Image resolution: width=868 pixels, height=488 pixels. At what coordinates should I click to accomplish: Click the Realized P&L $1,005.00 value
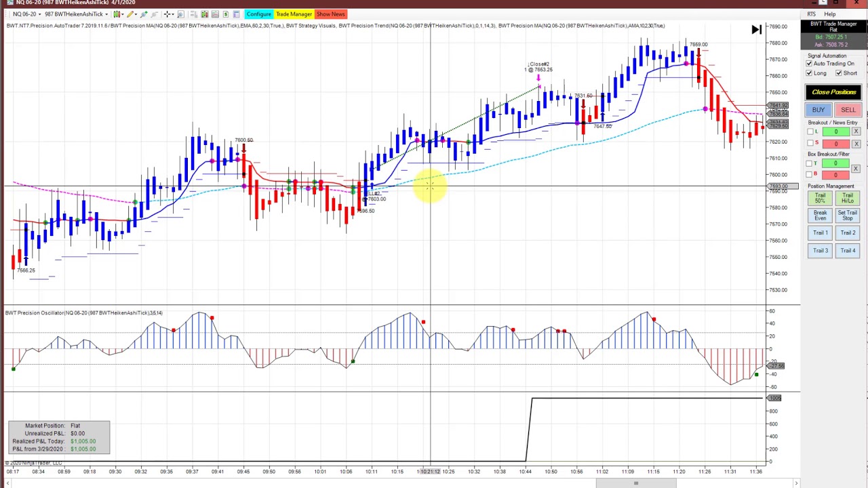[x=83, y=441]
